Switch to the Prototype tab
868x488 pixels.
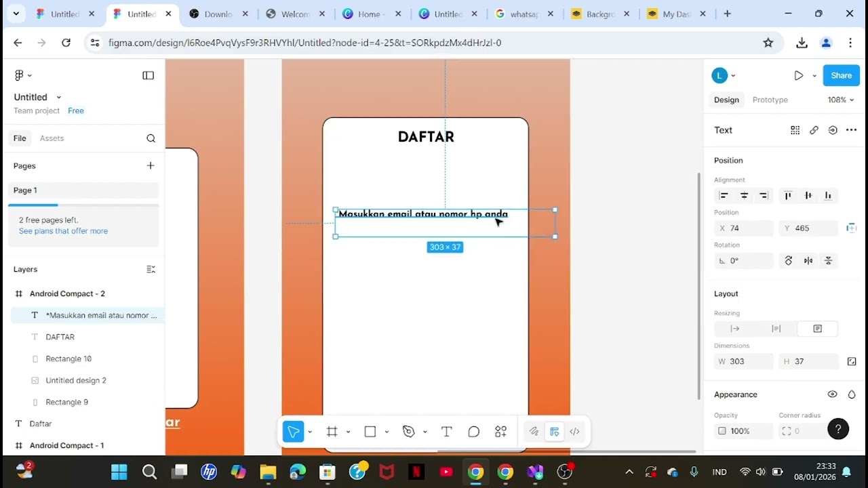[770, 100]
